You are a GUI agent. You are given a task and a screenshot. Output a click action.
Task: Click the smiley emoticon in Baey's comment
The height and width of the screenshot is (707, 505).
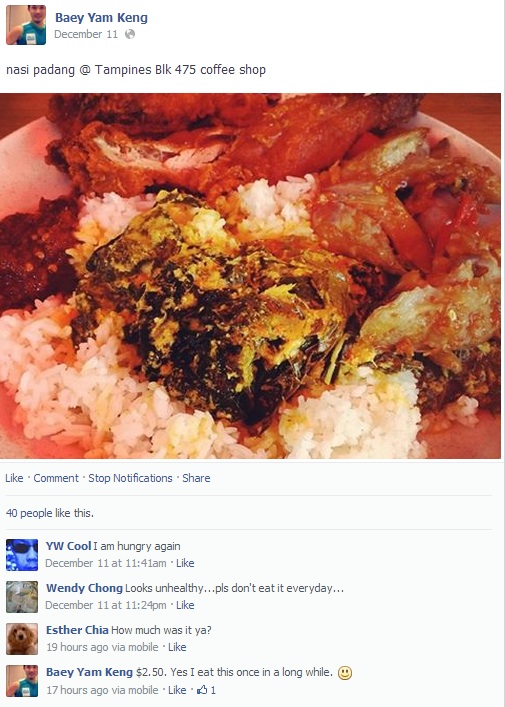click(x=345, y=673)
